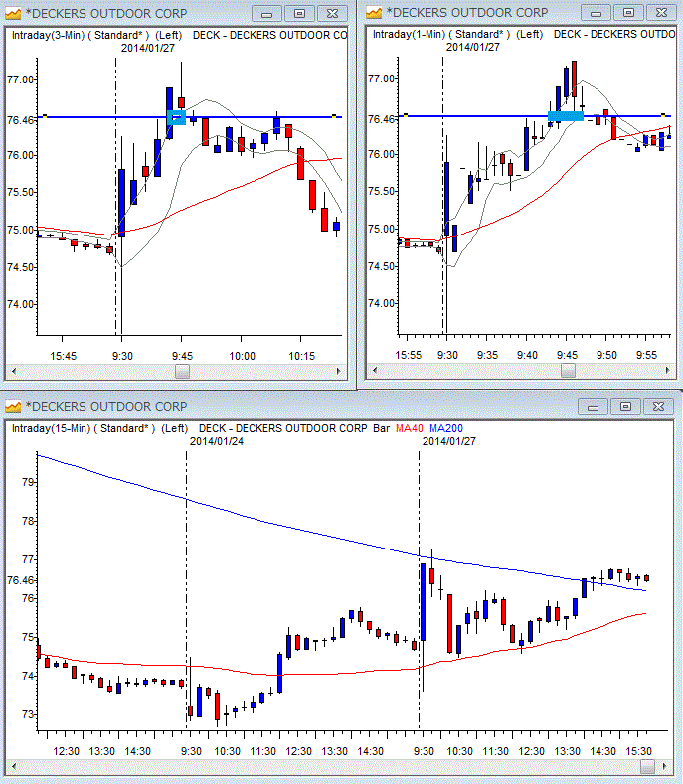Click the 15:45 time label in 3-Min chart
Image resolution: width=683 pixels, height=784 pixels.
pos(63,356)
